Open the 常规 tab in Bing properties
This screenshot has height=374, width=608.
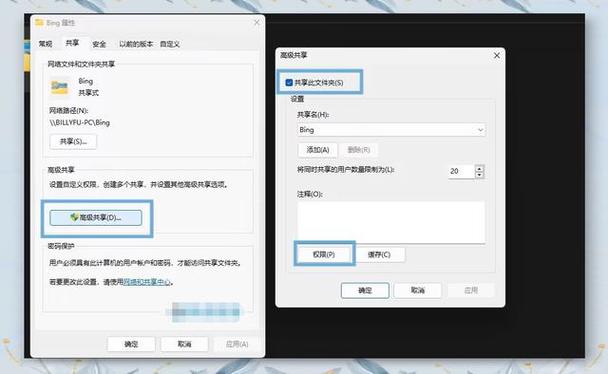pyautogui.click(x=45, y=44)
